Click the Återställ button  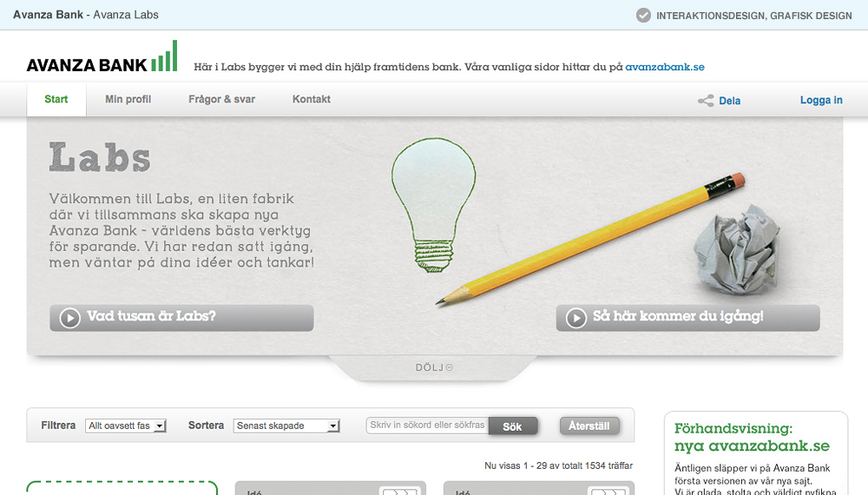pos(589,426)
